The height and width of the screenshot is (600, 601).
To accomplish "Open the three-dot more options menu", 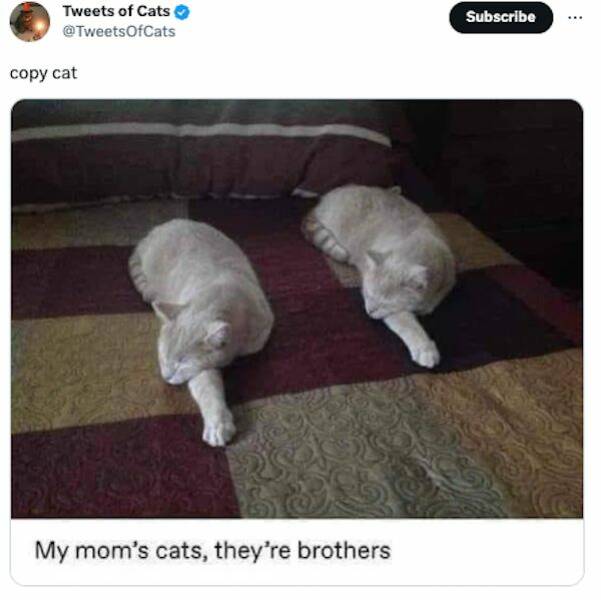I will (575, 18).
